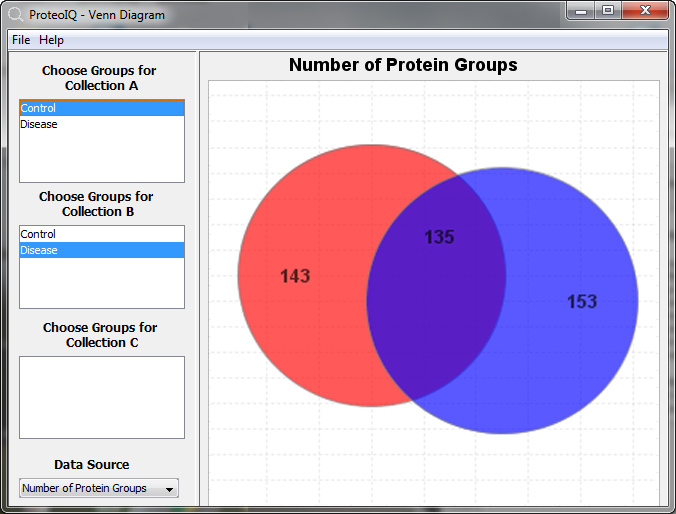
Task: Select Control in Collection B list
Action: click(102, 234)
